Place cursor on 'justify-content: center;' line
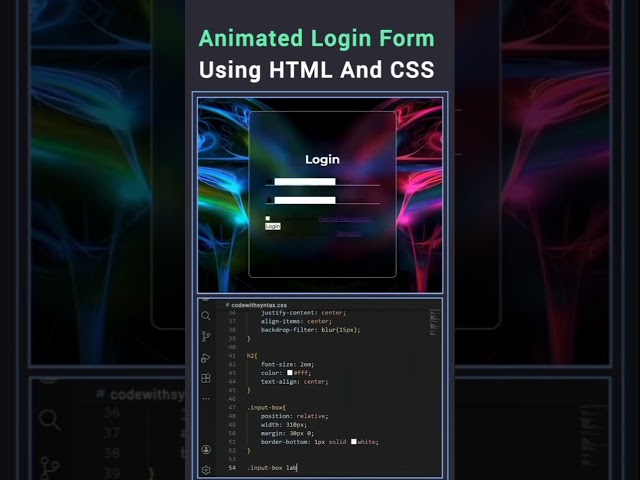 tap(303, 313)
